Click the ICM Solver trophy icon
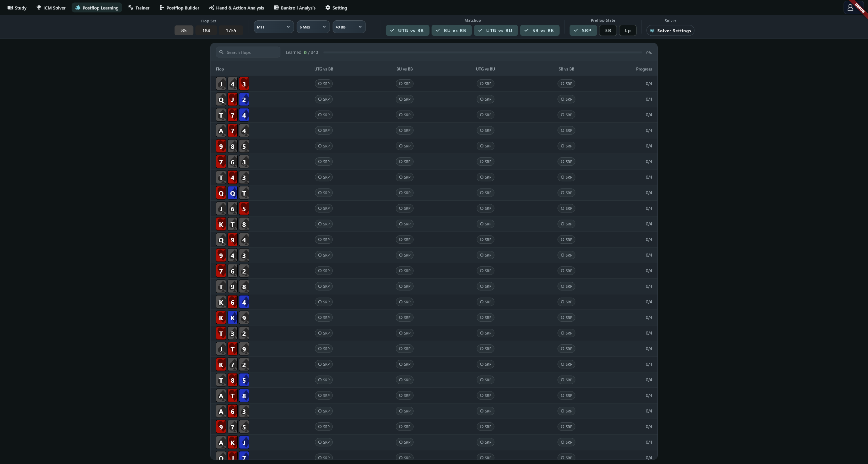Image resolution: width=868 pixels, height=464 pixels. pyautogui.click(x=39, y=7)
